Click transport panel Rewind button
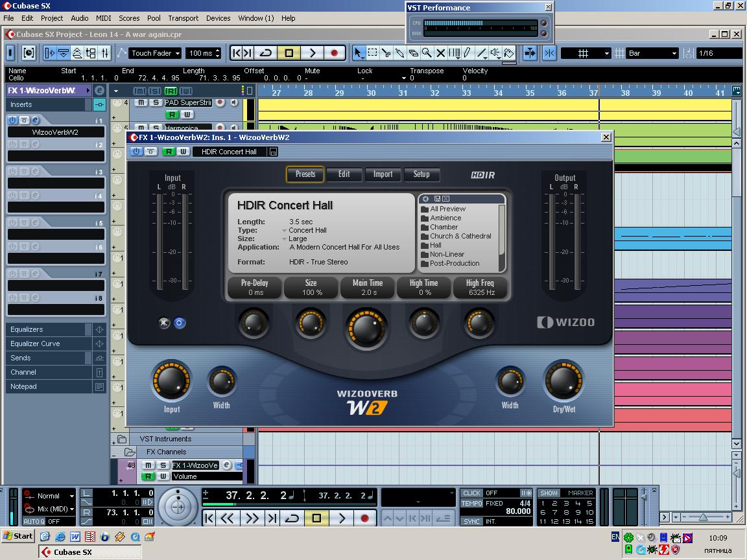The width and height of the screenshot is (747, 560). click(x=228, y=518)
